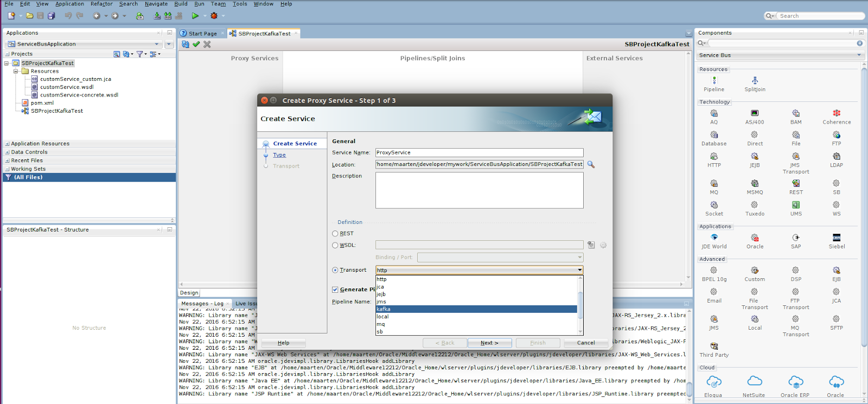Click the transport list vertical scrollbar
This screenshot has width=868, height=404.
pos(580,305)
